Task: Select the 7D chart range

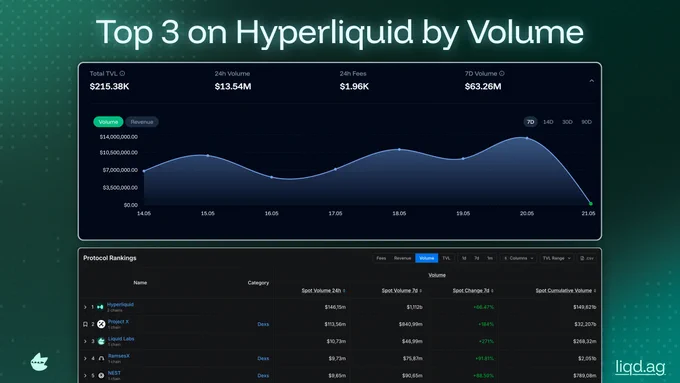Action: (x=530, y=122)
